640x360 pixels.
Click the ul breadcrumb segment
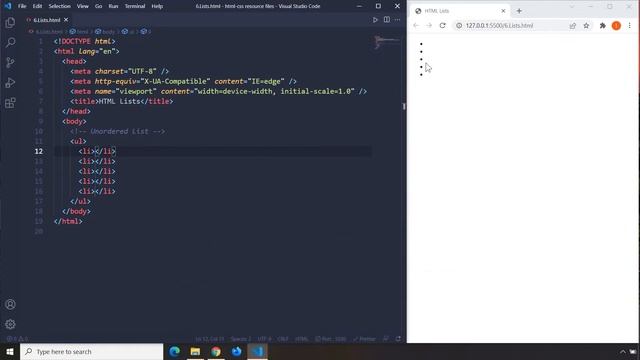[x=129, y=31]
